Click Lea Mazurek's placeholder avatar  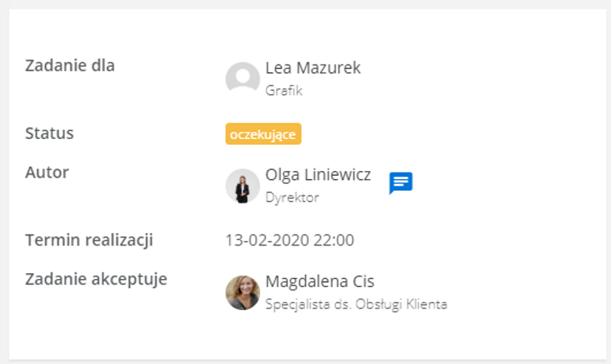point(242,79)
